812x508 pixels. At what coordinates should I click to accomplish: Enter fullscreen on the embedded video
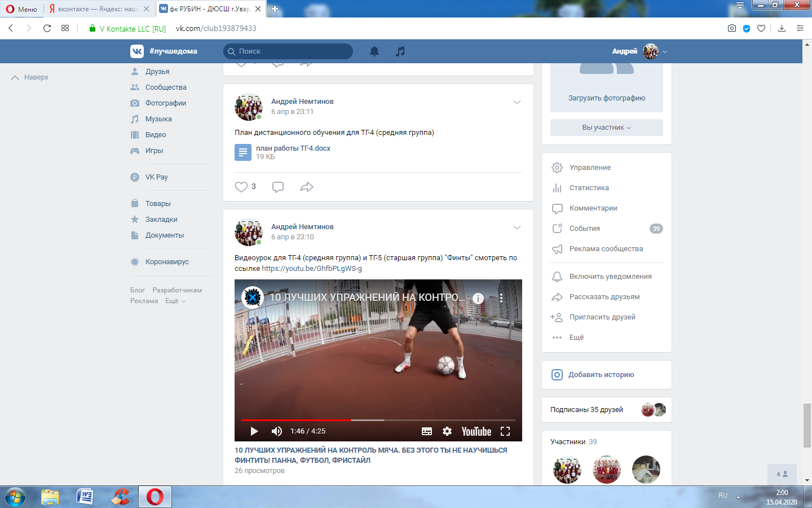tap(505, 431)
